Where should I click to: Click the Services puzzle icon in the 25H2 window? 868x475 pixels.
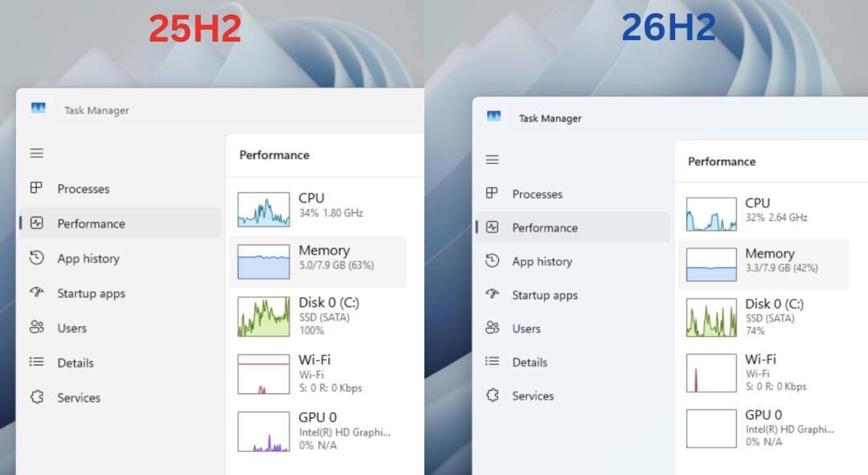37,397
